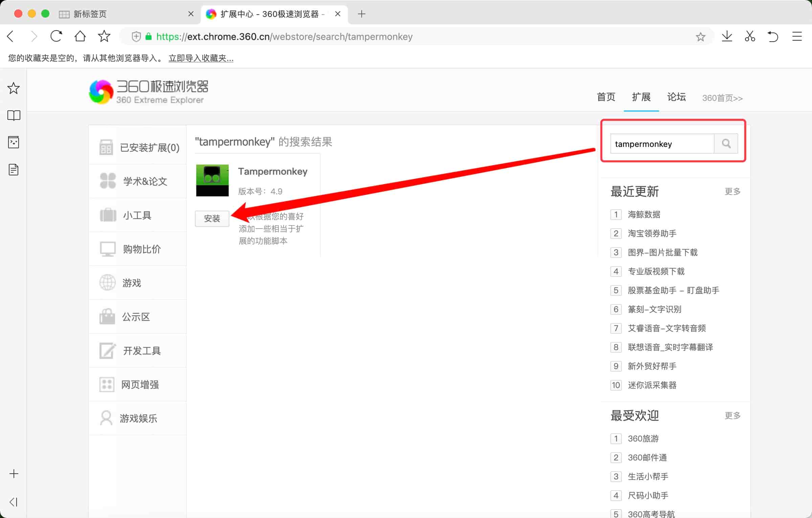Open the hamburger main menu
812x518 pixels.
pos(797,36)
